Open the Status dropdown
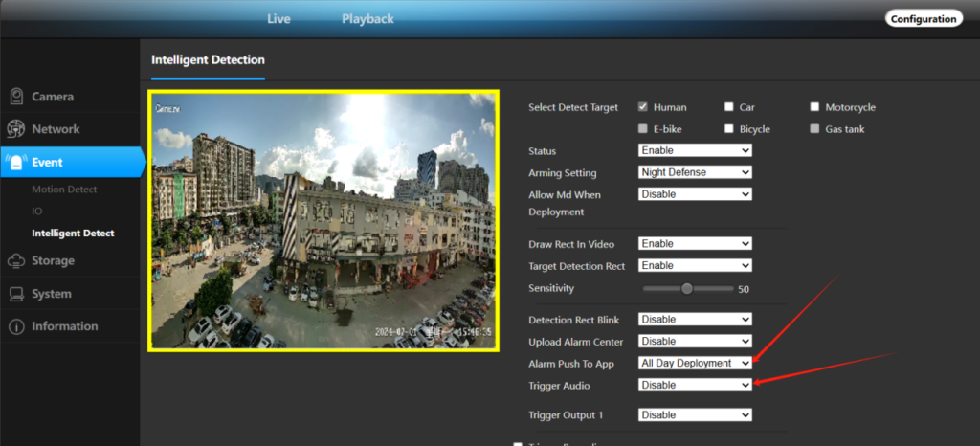Viewport: 980px width, 446px height. 695,151
